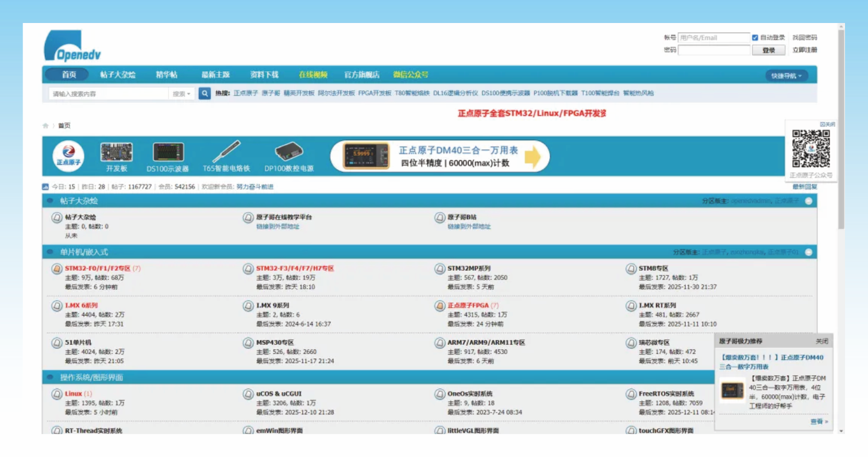Image resolution: width=868 pixels, height=457 pixels.
Task: Close the 原子哥极力推荐 popup
Action: pos(822,341)
